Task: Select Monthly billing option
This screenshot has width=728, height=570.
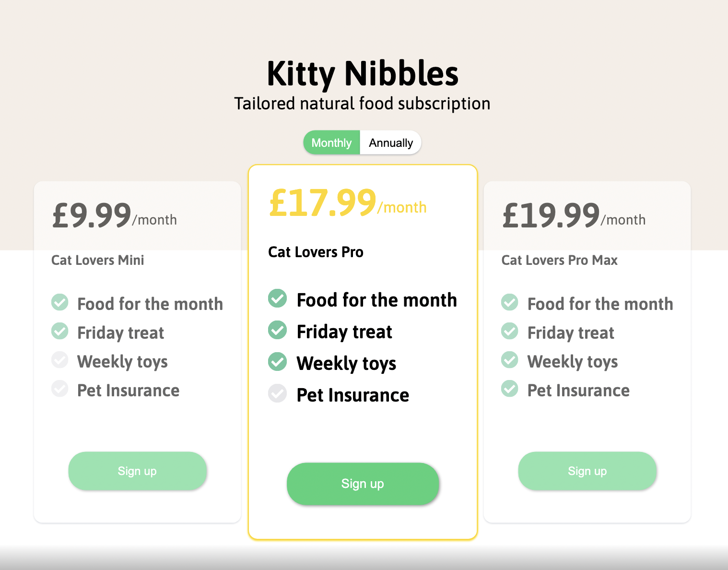Action: 331,143
